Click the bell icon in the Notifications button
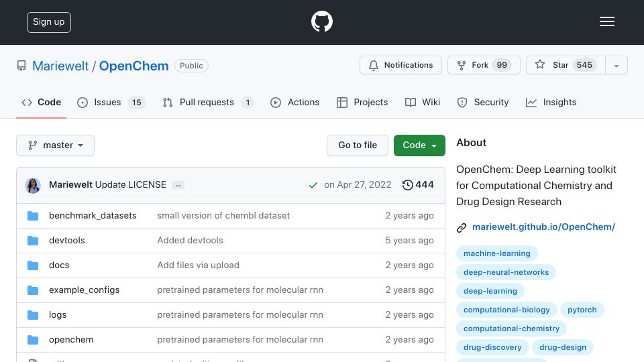This screenshot has width=644, height=362. point(374,65)
